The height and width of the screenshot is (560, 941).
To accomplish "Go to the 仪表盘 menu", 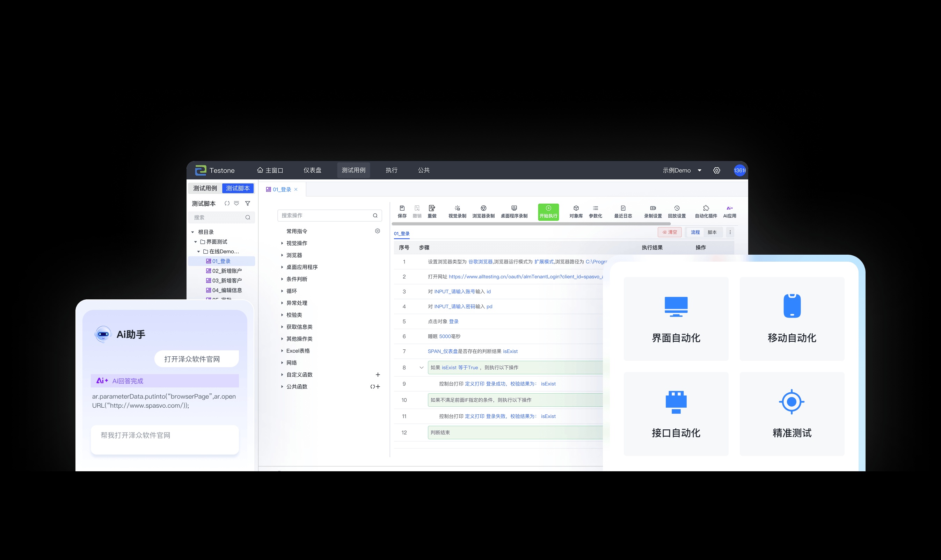I will 312,170.
